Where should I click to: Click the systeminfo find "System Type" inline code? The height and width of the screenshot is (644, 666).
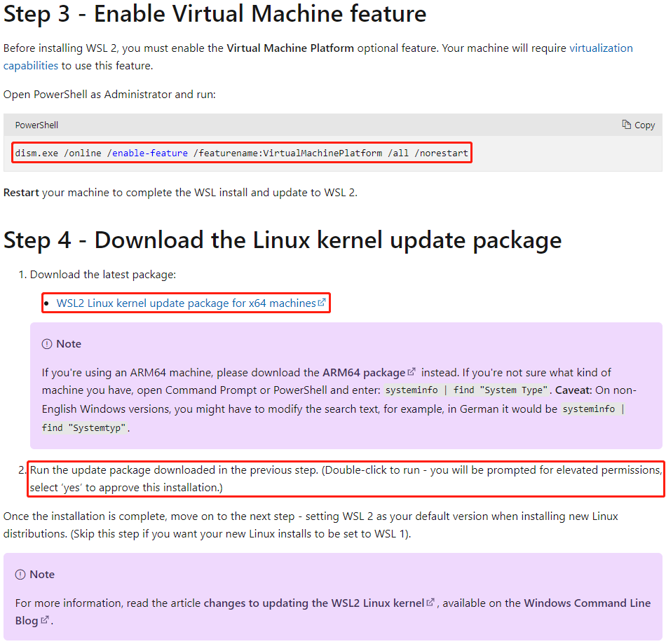click(466, 390)
